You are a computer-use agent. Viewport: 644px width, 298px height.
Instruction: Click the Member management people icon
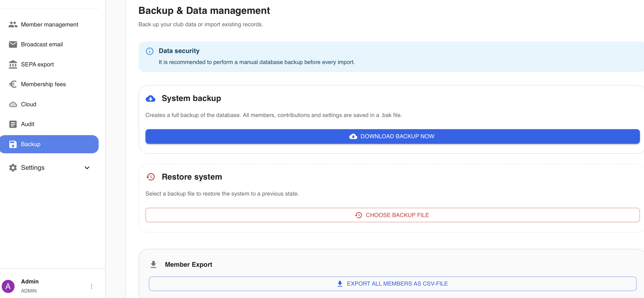[13, 25]
